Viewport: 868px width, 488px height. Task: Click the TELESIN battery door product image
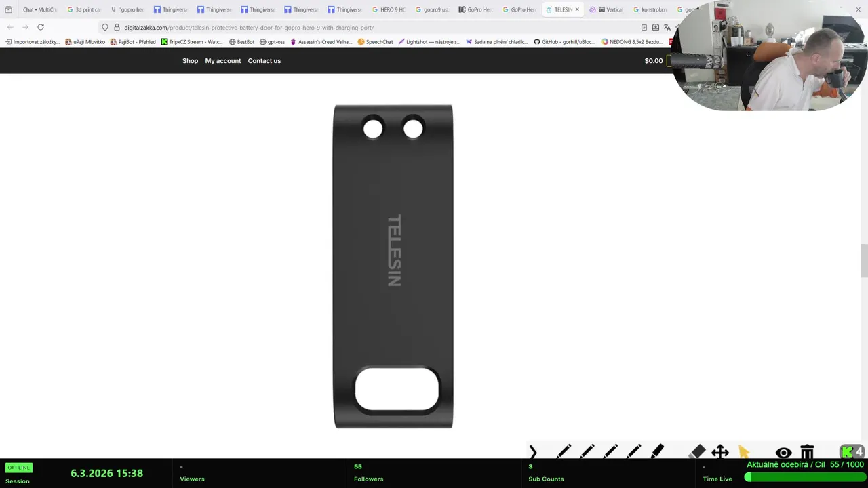point(393,266)
